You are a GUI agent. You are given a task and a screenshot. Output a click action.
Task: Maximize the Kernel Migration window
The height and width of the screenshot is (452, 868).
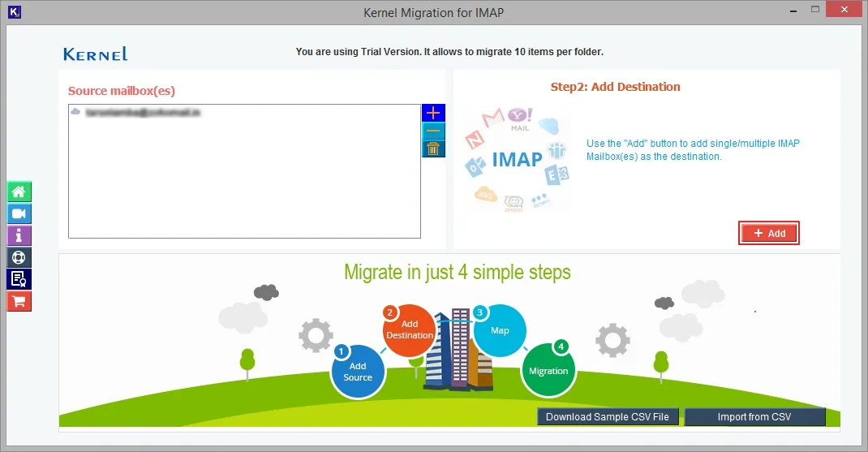pyautogui.click(x=814, y=10)
